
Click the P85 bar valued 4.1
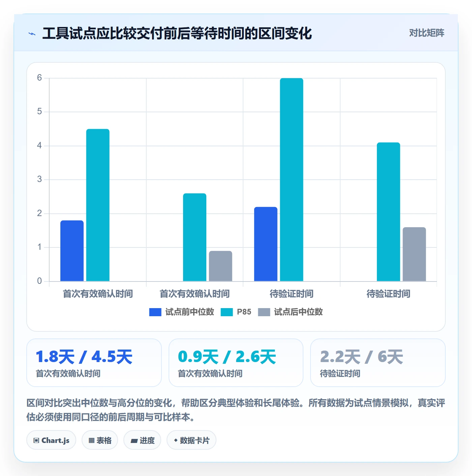[388, 212]
